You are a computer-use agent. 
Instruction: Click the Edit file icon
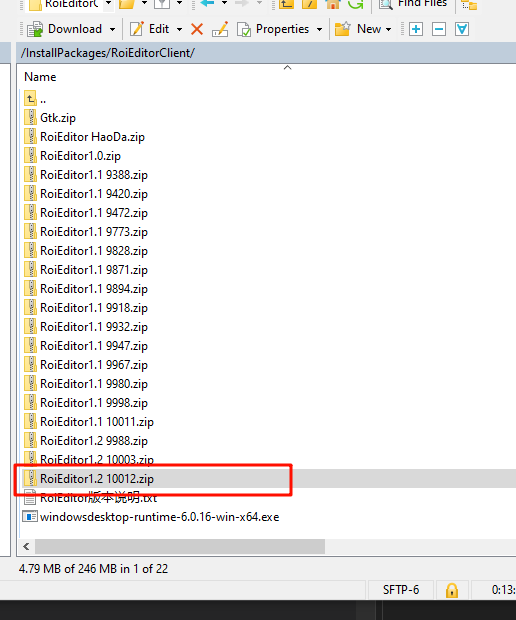click(x=137, y=29)
